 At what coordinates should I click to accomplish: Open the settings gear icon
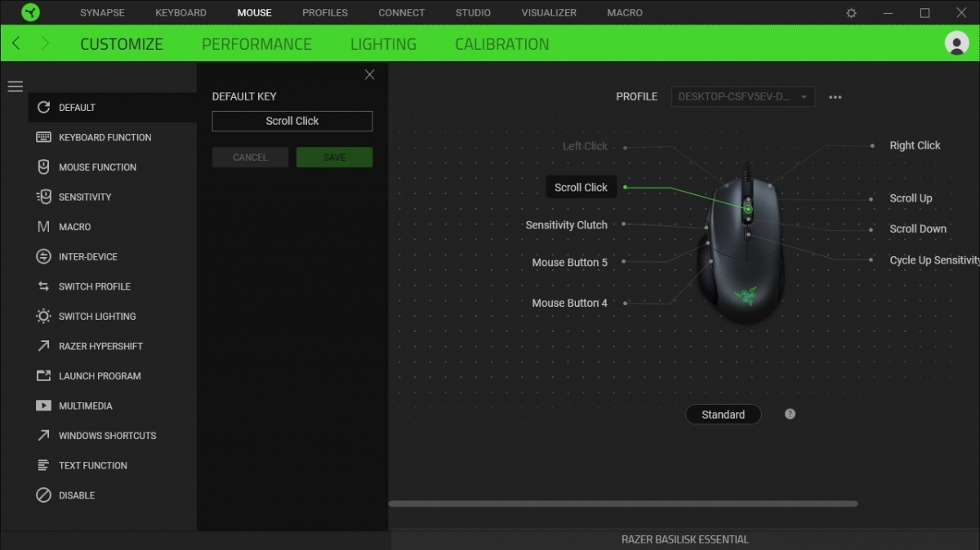pyautogui.click(x=851, y=13)
